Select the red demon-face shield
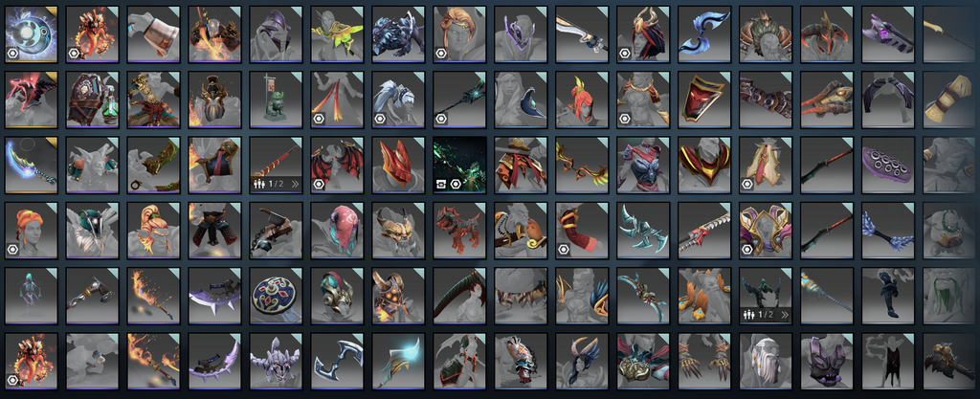 [705, 100]
